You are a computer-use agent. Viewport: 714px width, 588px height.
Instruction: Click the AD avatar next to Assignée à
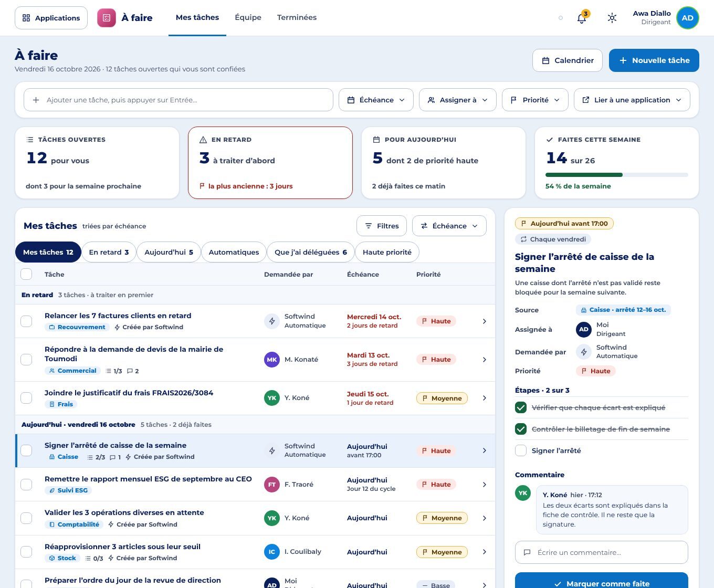pos(584,329)
